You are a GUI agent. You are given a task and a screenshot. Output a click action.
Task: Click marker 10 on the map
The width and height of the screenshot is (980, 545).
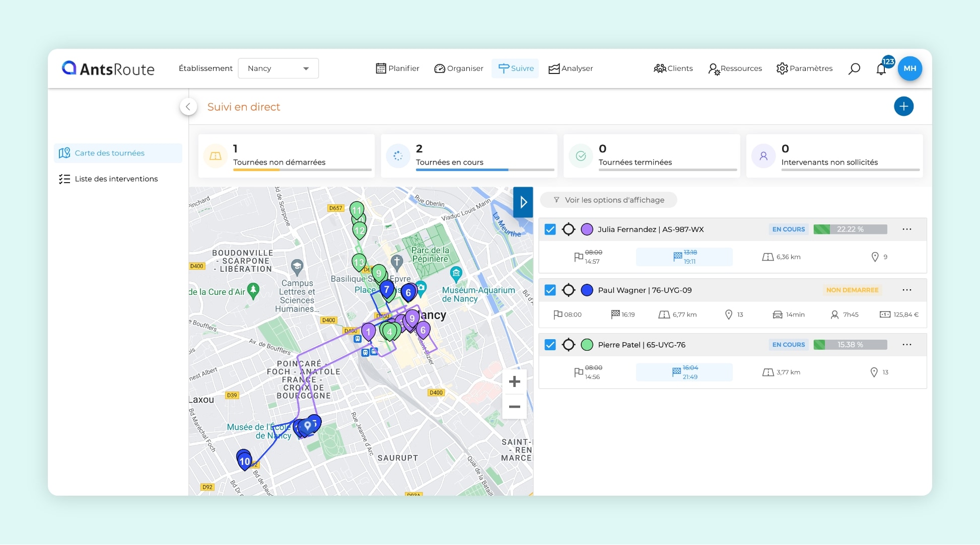(244, 460)
